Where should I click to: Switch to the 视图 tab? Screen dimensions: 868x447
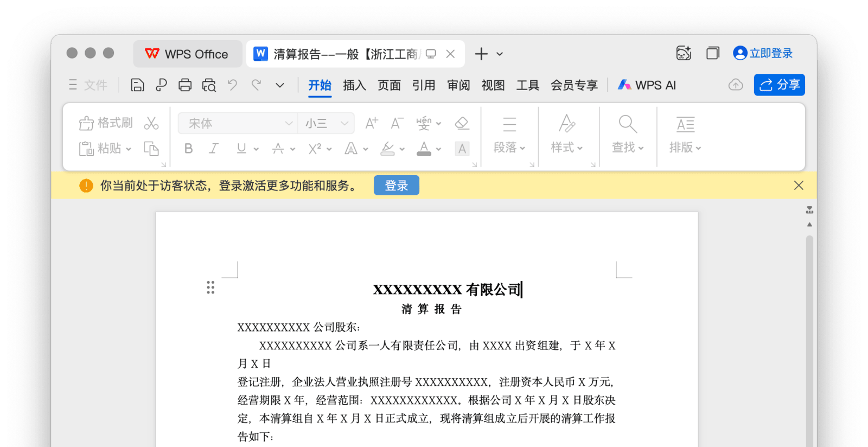tap(493, 85)
